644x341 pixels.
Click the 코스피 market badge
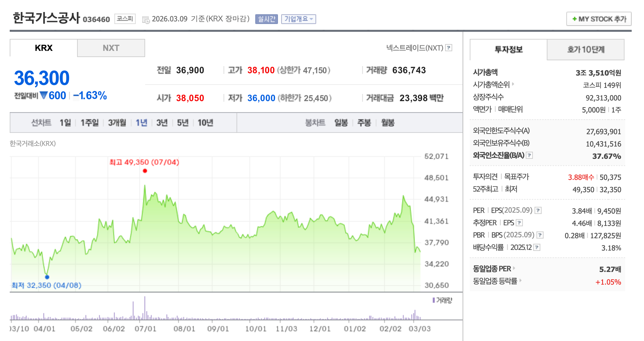[x=125, y=19]
